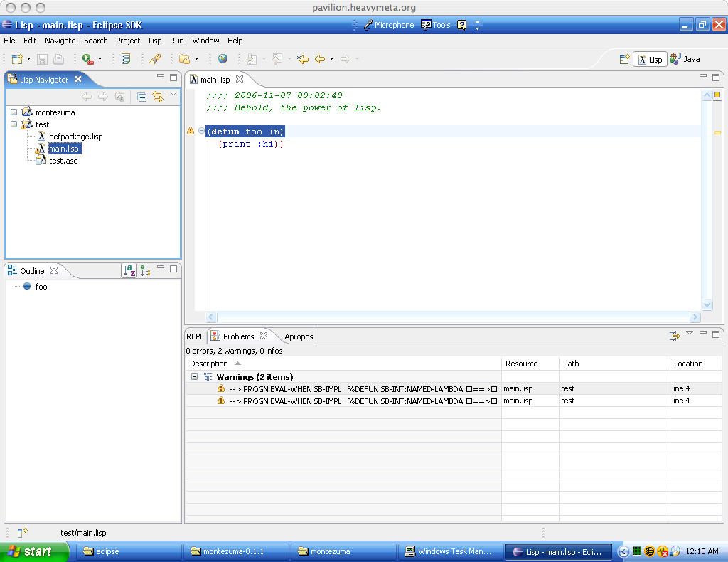Click the Problems filters icon
The image size is (728, 562).
pos(675,335)
